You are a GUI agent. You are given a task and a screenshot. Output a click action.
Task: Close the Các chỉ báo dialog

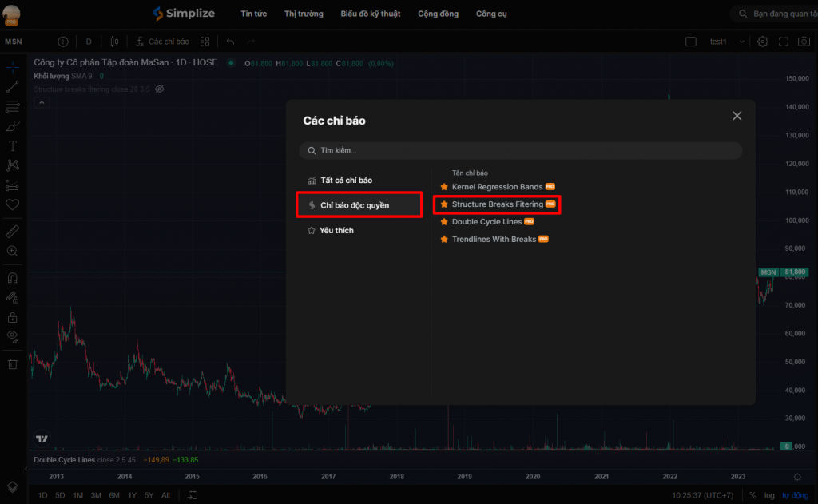(737, 116)
